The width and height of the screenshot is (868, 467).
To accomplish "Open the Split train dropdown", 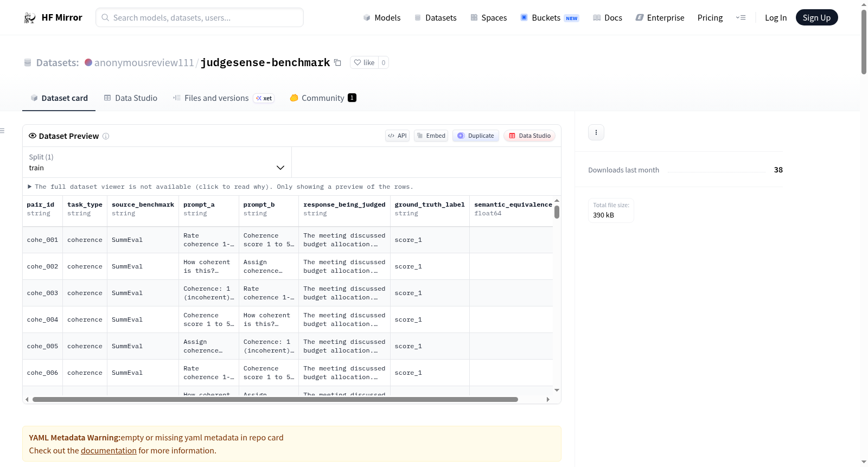I will (x=157, y=162).
